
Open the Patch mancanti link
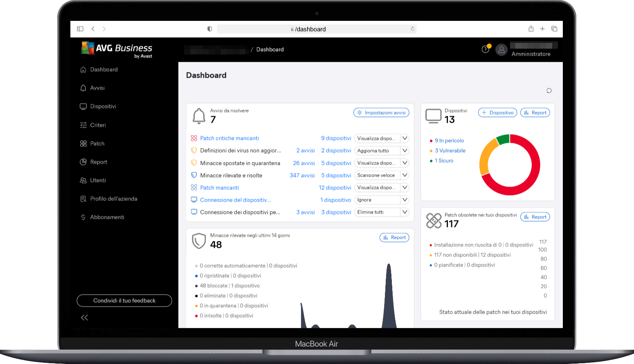click(x=219, y=188)
